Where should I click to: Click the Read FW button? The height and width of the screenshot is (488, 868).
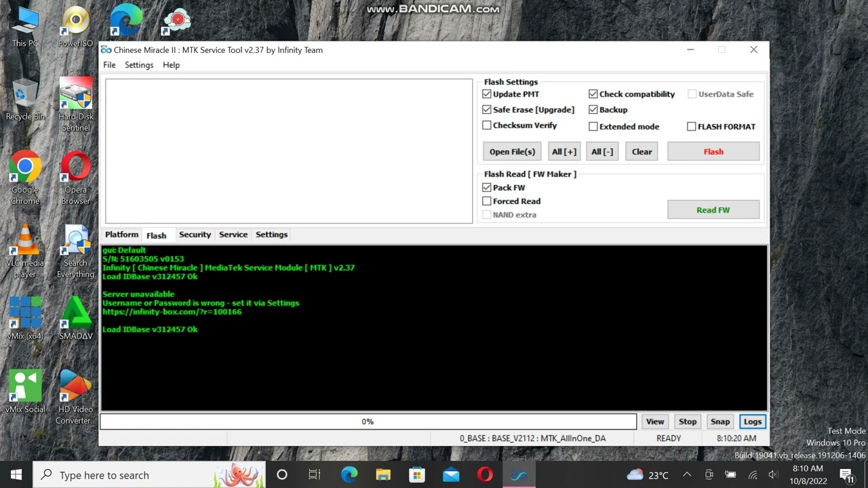pos(713,210)
